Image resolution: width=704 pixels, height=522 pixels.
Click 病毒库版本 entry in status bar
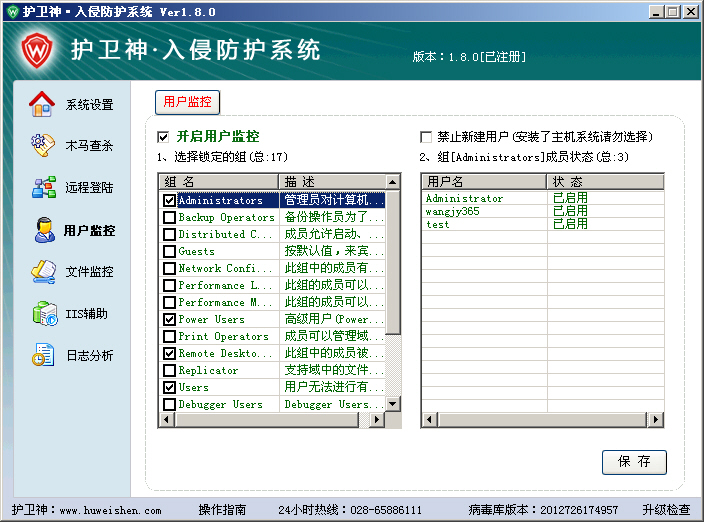coord(543,510)
